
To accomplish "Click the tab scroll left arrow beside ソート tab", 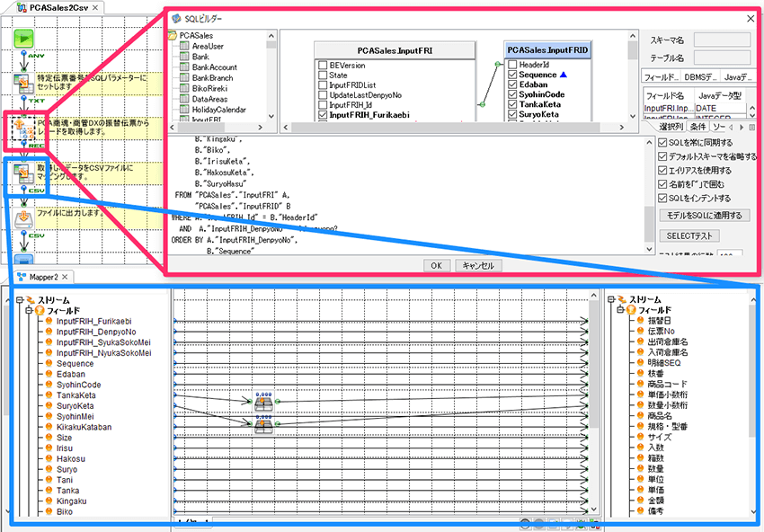I will [731, 127].
